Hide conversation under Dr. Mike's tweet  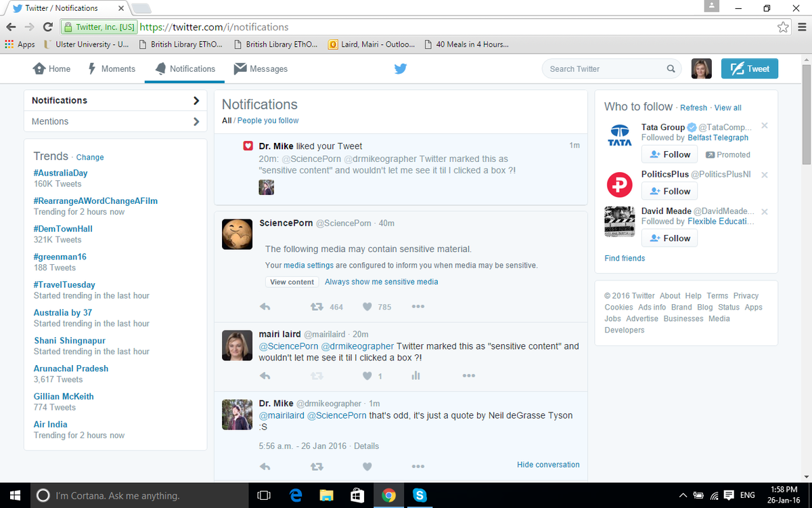[548, 465]
